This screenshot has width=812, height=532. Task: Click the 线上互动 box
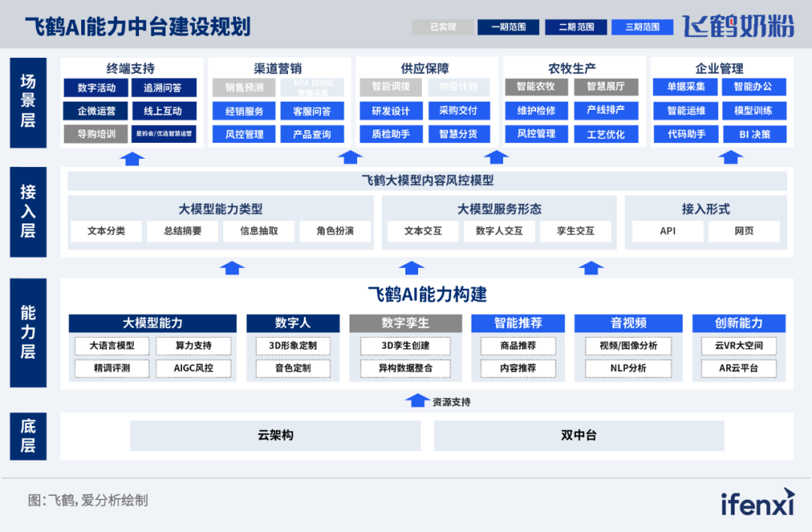(x=164, y=111)
